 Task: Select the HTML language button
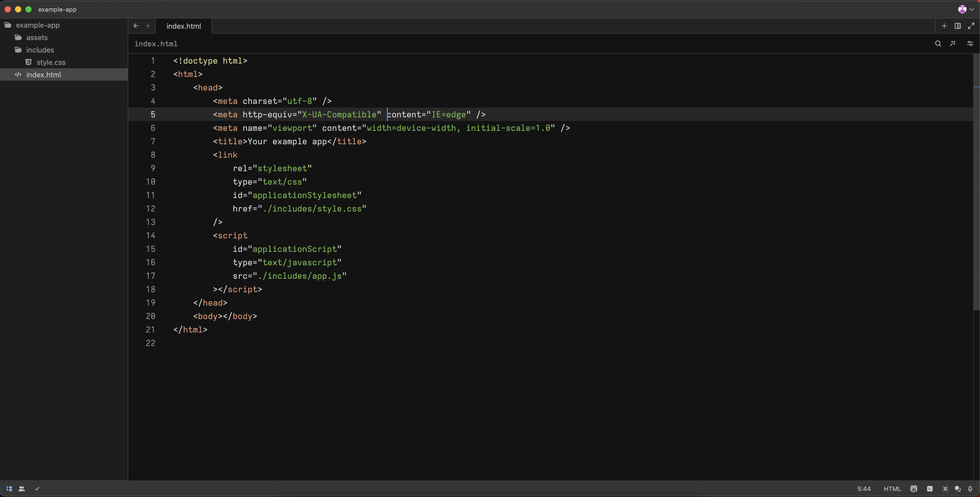(892, 489)
